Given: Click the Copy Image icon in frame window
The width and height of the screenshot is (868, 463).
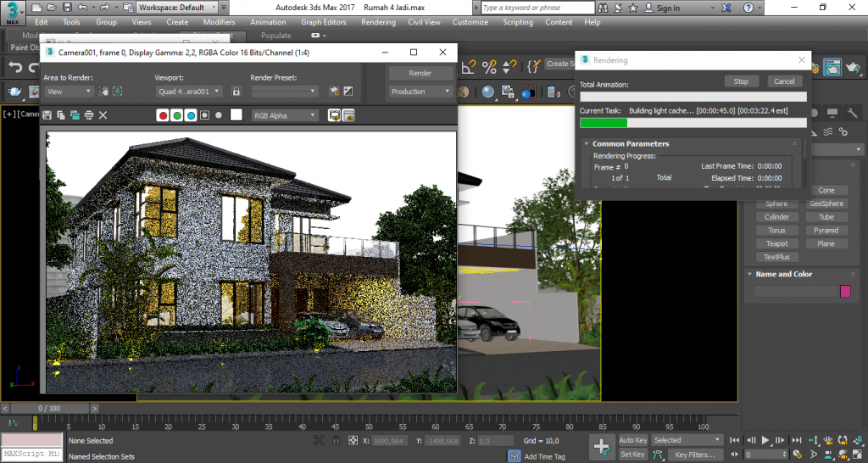Looking at the screenshot, I should (61, 115).
